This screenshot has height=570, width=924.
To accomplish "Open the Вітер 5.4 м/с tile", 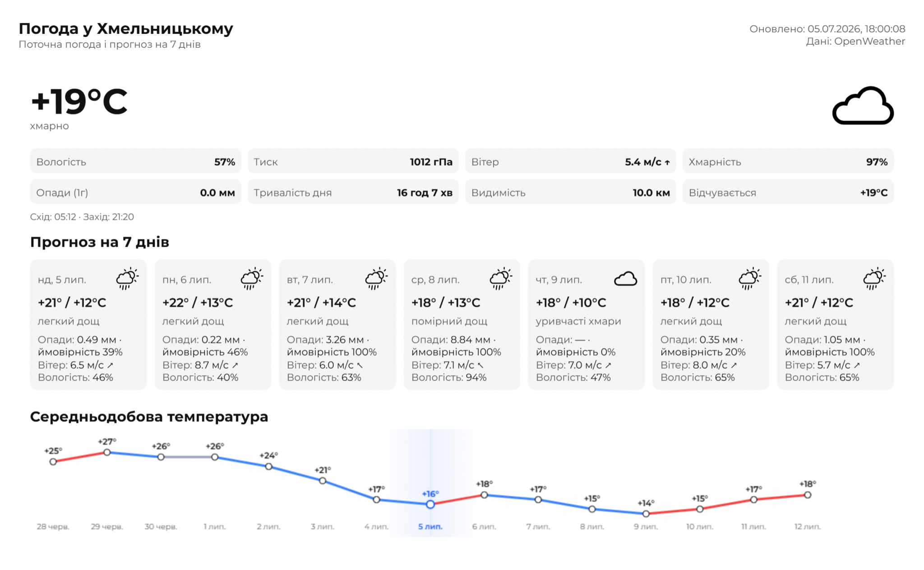I will point(571,161).
